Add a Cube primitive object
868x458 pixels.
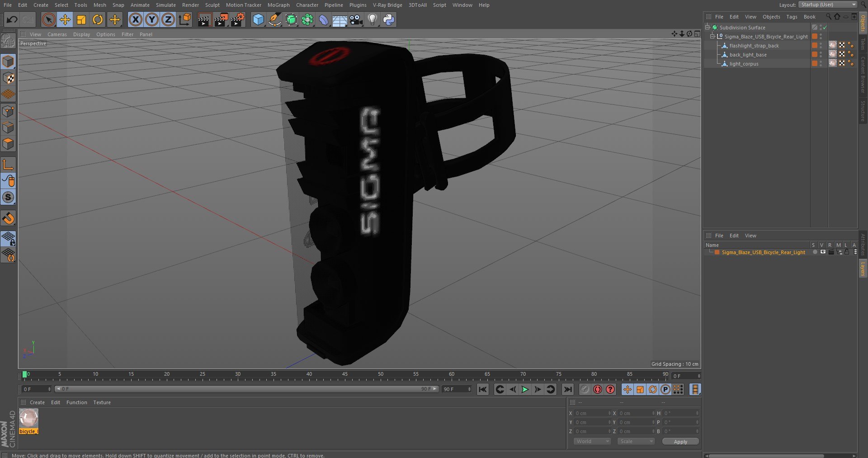click(258, 19)
